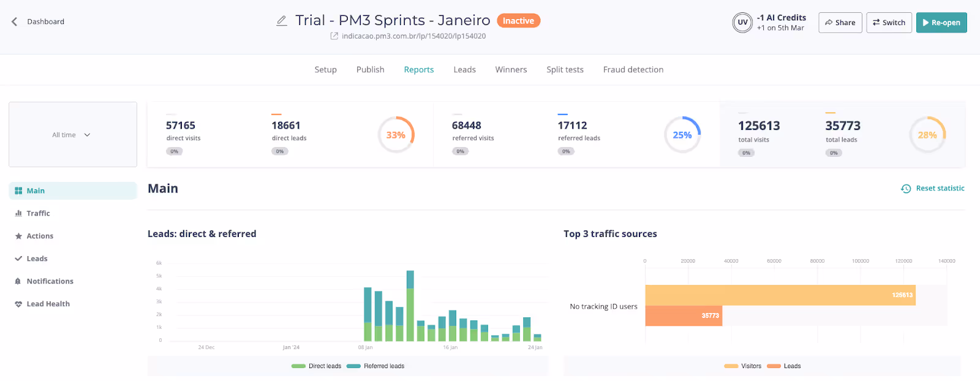Open the Reports tab

click(x=419, y=70)
